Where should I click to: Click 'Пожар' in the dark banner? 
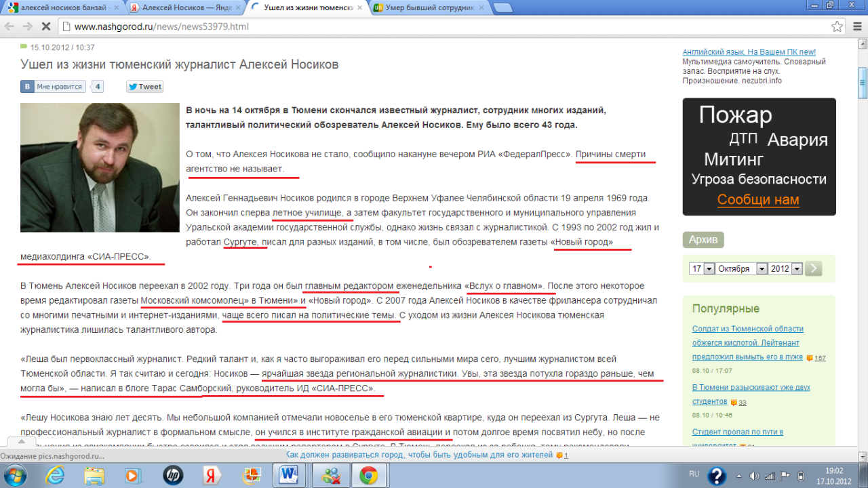[736, 115]
